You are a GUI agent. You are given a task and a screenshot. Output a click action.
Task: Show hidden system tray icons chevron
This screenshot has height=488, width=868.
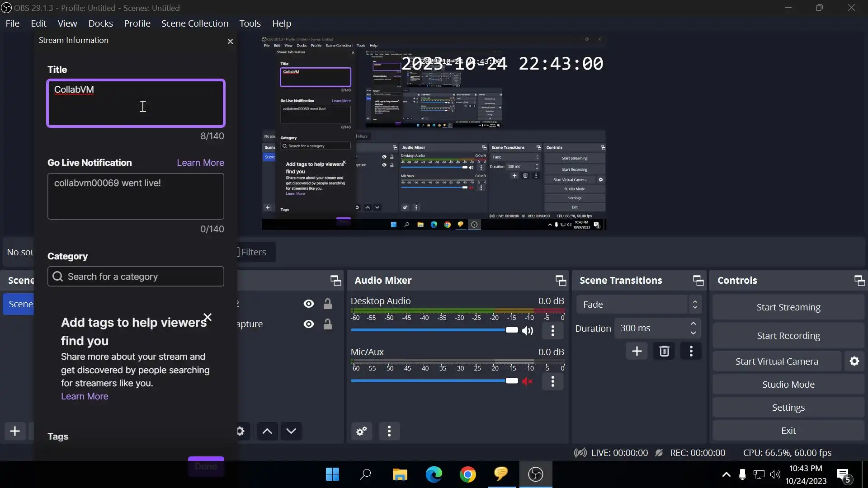(x=726, y=474)
